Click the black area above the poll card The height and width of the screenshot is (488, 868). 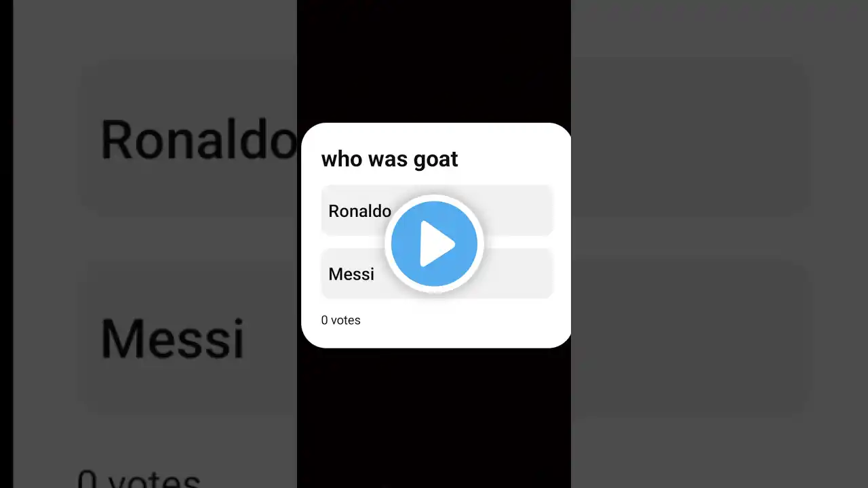(x=434, y=61)
